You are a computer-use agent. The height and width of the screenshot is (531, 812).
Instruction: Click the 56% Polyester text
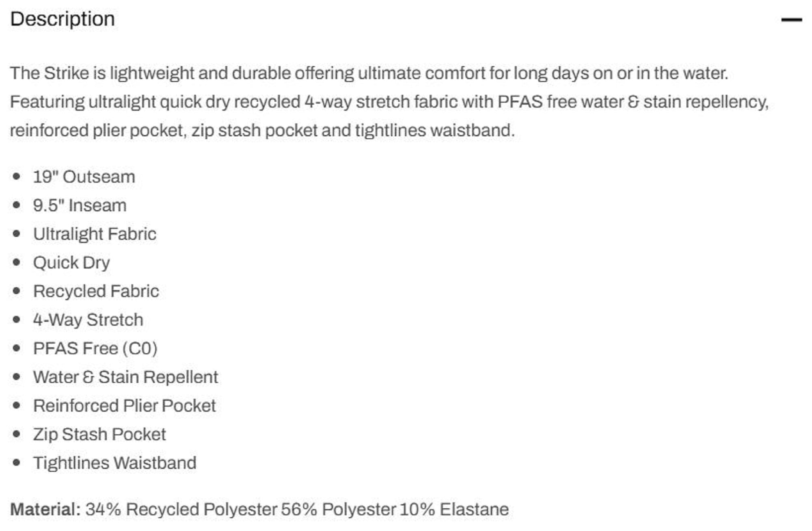coord(339,510)
